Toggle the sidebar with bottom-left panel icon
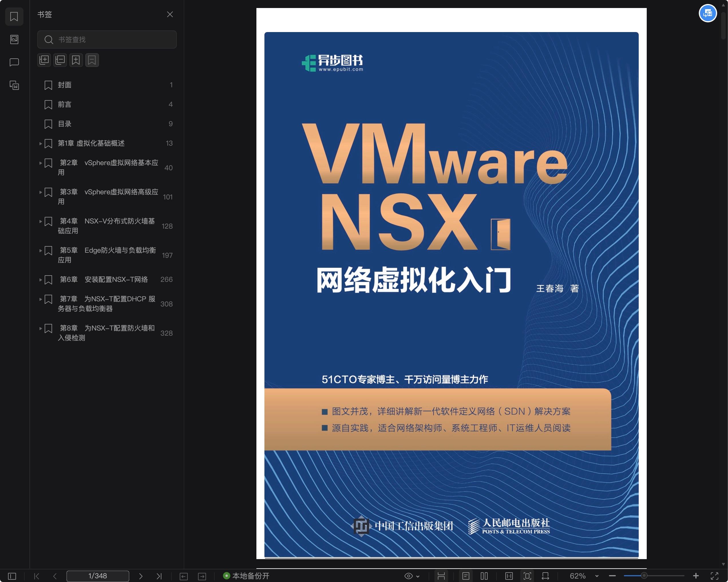 (x=12, y=576)
